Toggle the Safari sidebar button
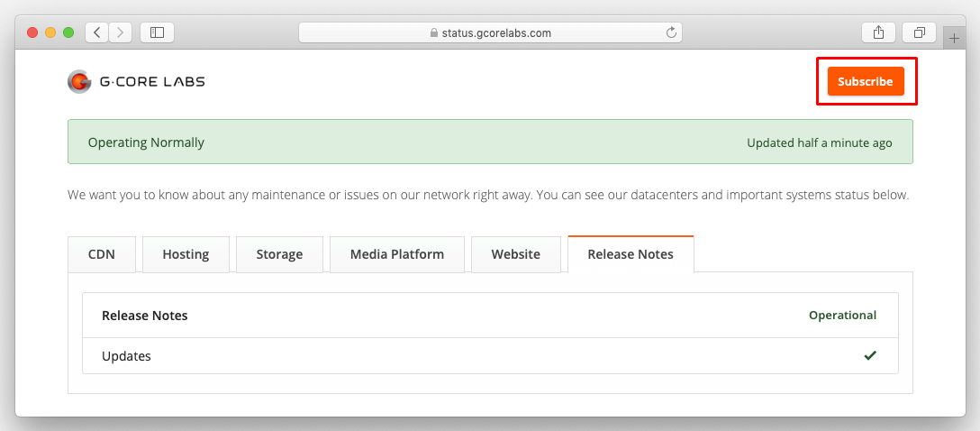 pos(157,32)
